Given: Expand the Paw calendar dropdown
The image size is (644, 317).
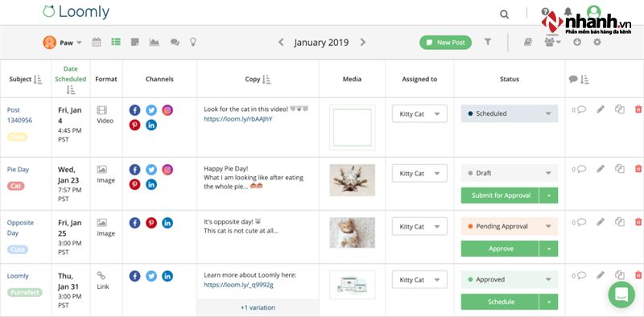Looking at the screenshot, I should click(63, 43).
